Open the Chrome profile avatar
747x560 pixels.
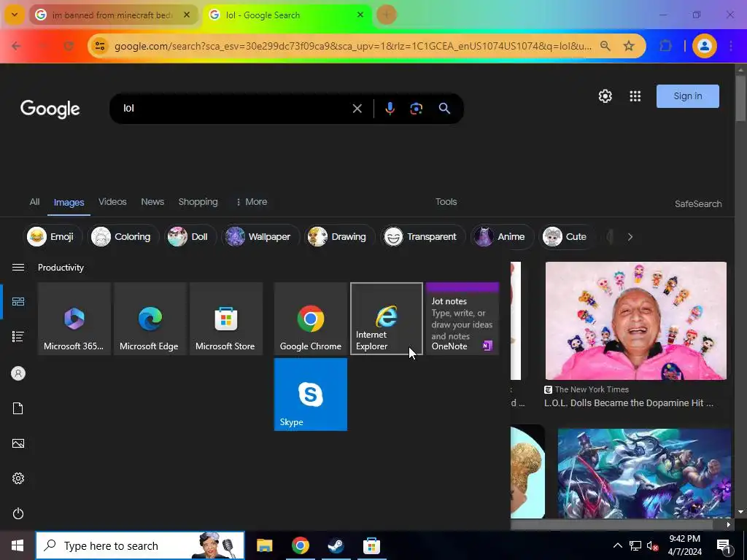tap(704, 46)
